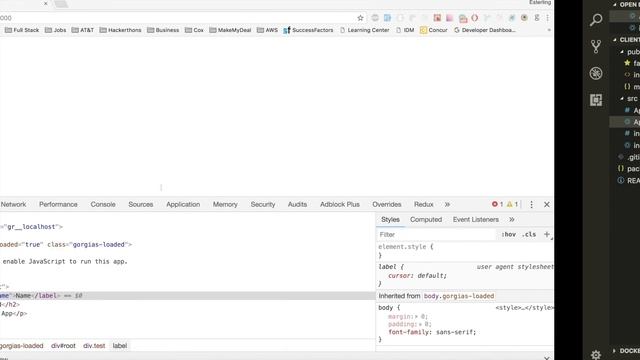Open the Jobs bookmark folder
Viewport: 640px width, 360px height.
coord(56,30)
